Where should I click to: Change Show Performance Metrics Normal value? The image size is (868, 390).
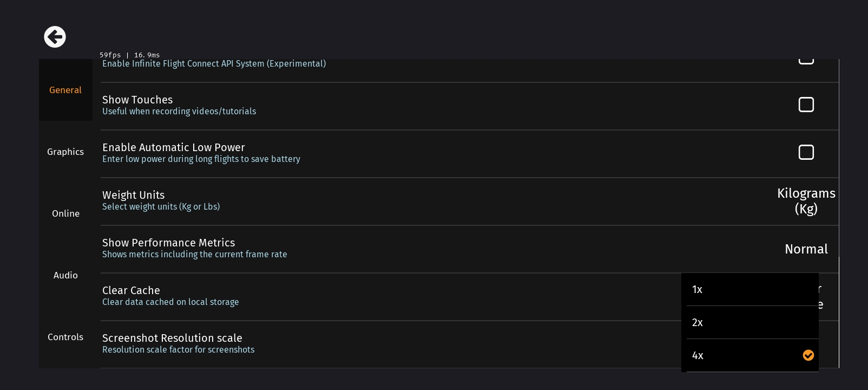(x=806, y=249)
